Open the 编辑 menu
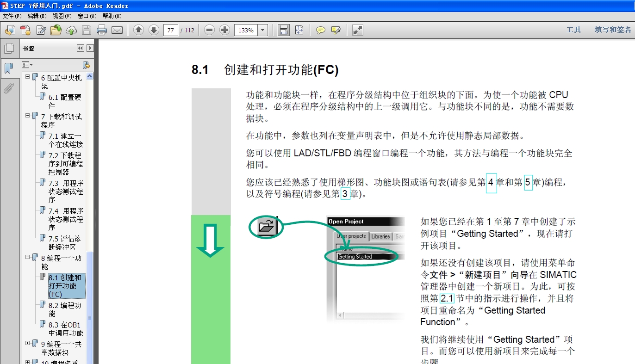This screenshot has width=635, height=364. coord(37,16)
